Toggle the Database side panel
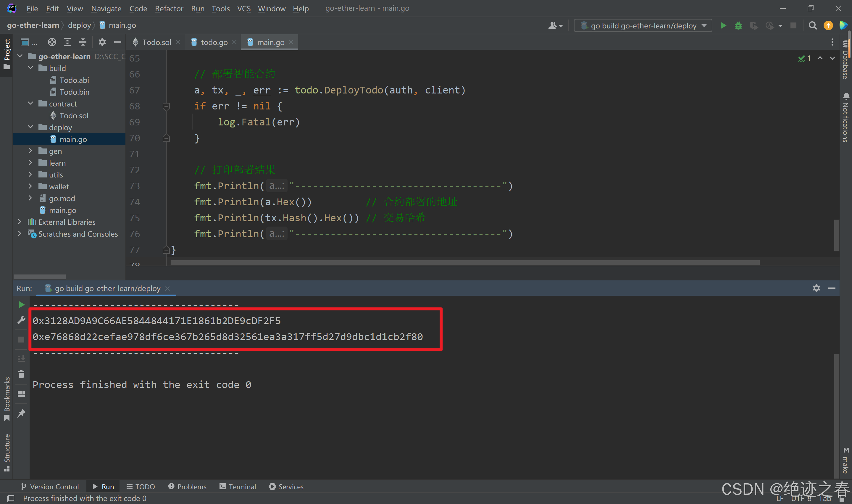The image size is (852, 504). [x=845, y=60]
